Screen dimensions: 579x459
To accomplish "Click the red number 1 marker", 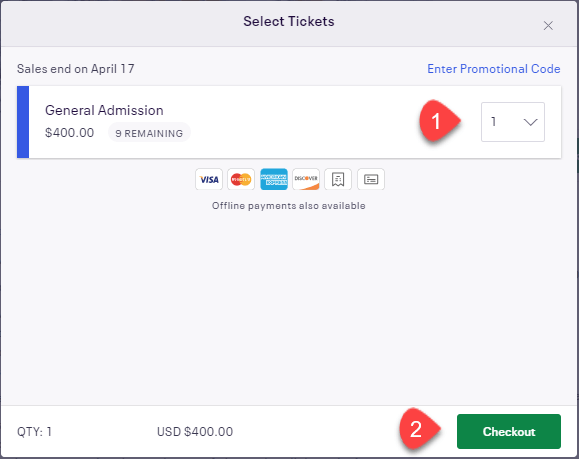I will (x=439, y=121).
